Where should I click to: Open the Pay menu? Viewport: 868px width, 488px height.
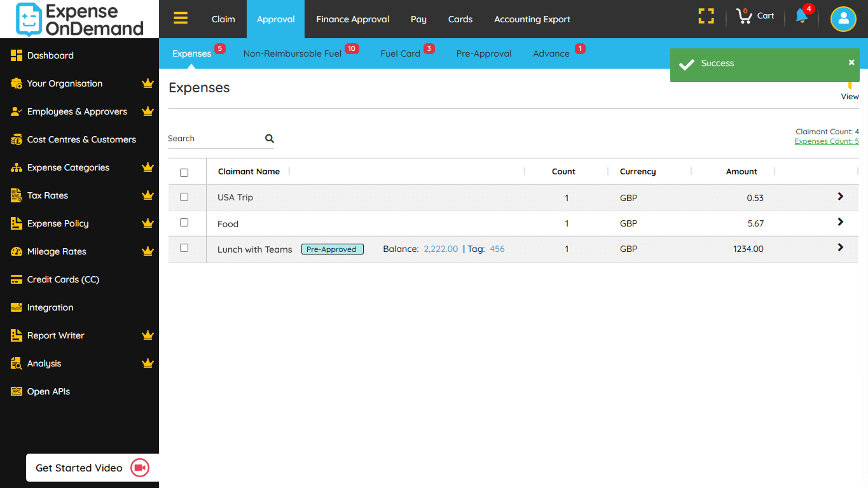(418, 19)
